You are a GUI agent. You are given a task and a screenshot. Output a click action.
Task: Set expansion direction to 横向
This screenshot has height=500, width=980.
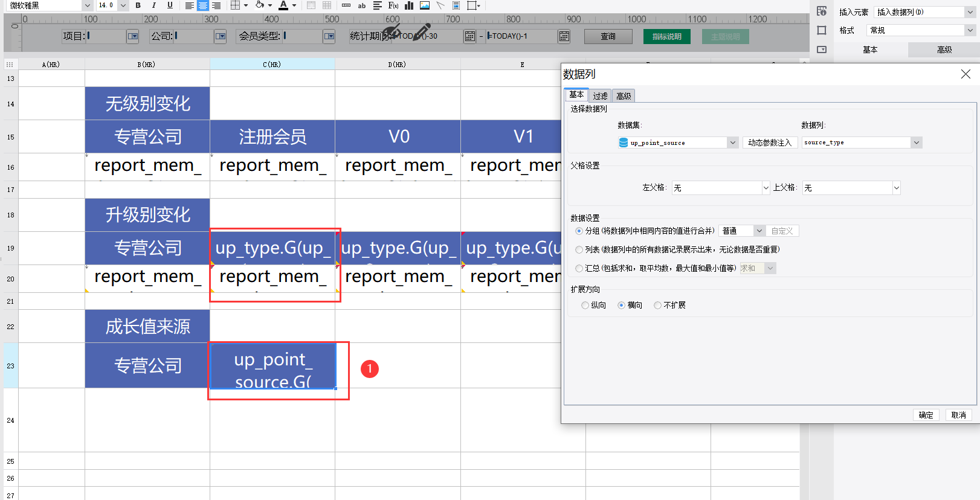(x=621, y=305)
